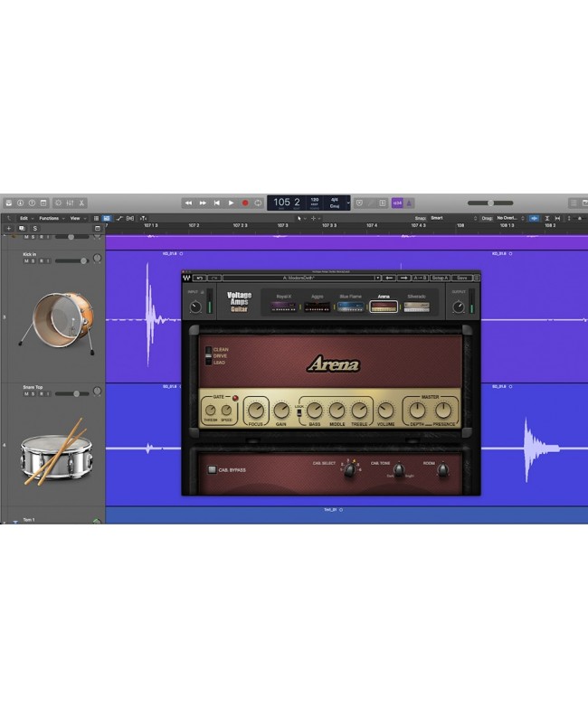588x718 pixels.
Task: Toggle the metronome click
Action: point(409,203)
